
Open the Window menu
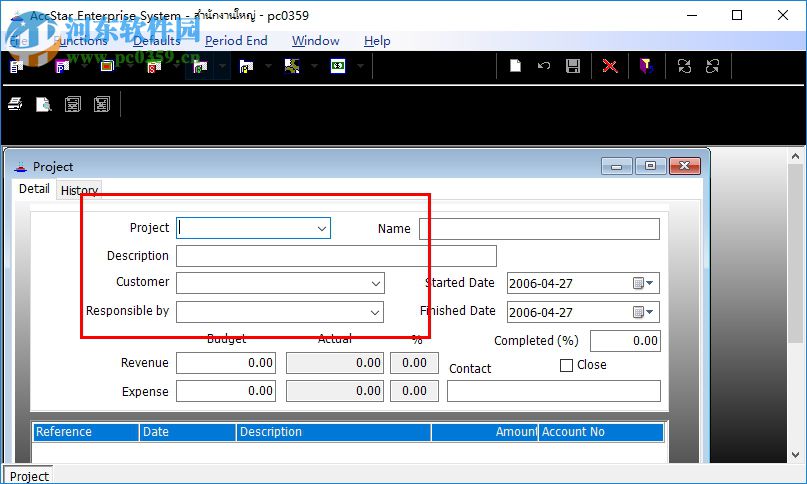point(315,41)
